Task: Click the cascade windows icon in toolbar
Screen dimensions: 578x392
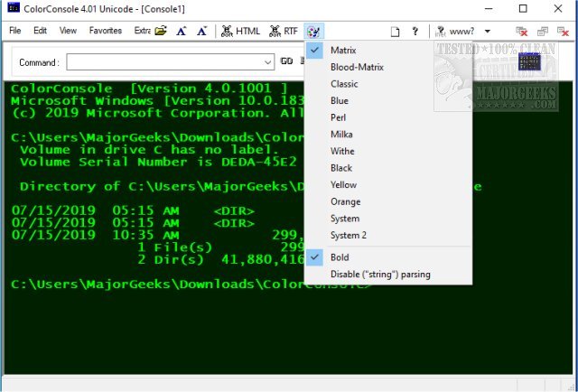Action: coord(542,32)
